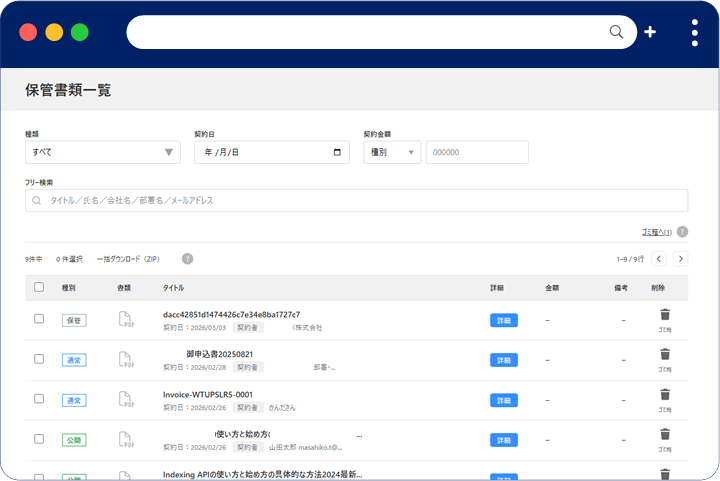Viewport: 720px width, 481px height.
Task: Click title Indexing APIの使い方と始め方の具体的な方法
Action: 262,475
